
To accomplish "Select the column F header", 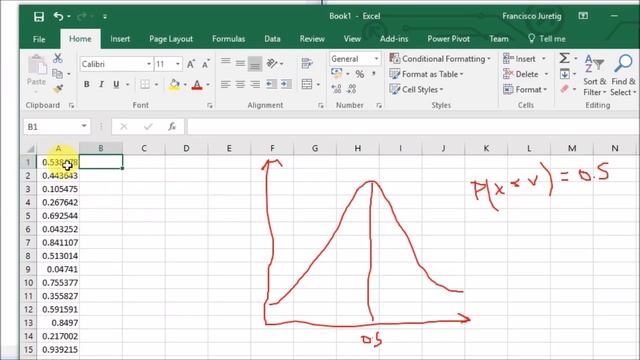I will pos(272,148).
